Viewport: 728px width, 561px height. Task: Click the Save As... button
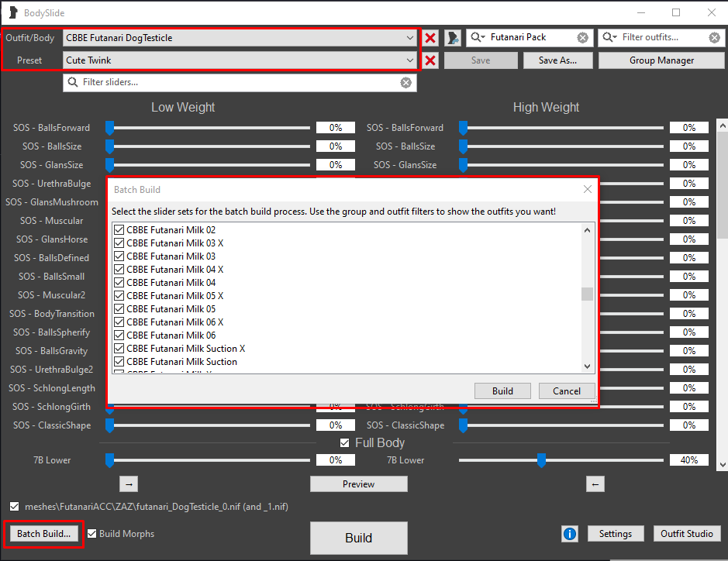tap(557, 60)
